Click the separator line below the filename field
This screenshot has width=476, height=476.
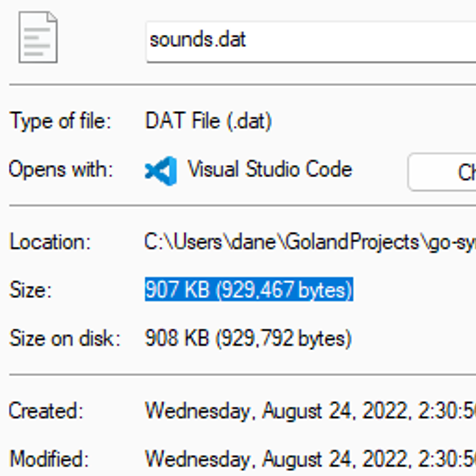tap(242, 85)
